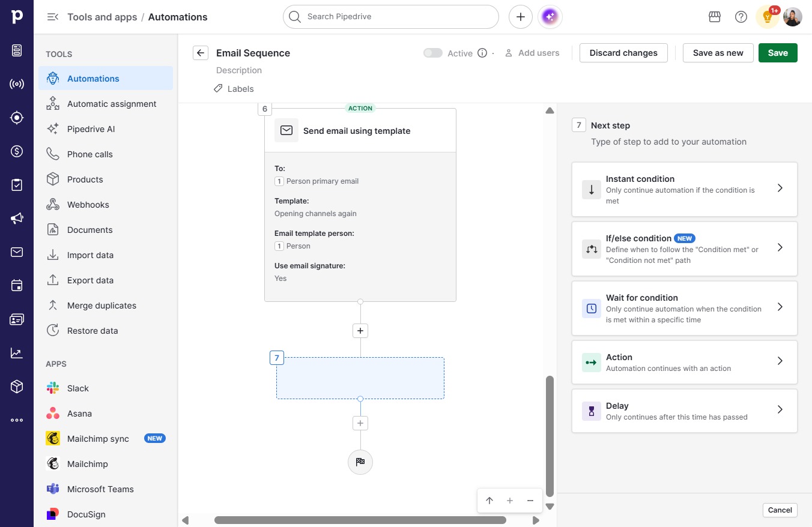Click the quick add plus button
The height and width of the screenshot is (527, 812).
point(521,17)
